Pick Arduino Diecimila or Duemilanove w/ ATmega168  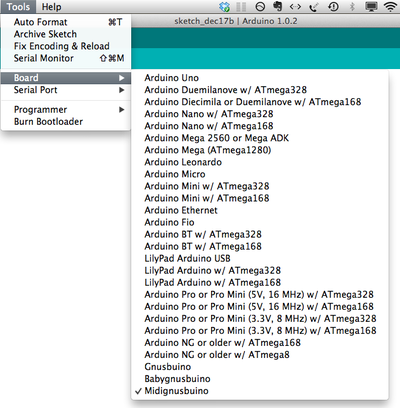[x=260, y=102]
